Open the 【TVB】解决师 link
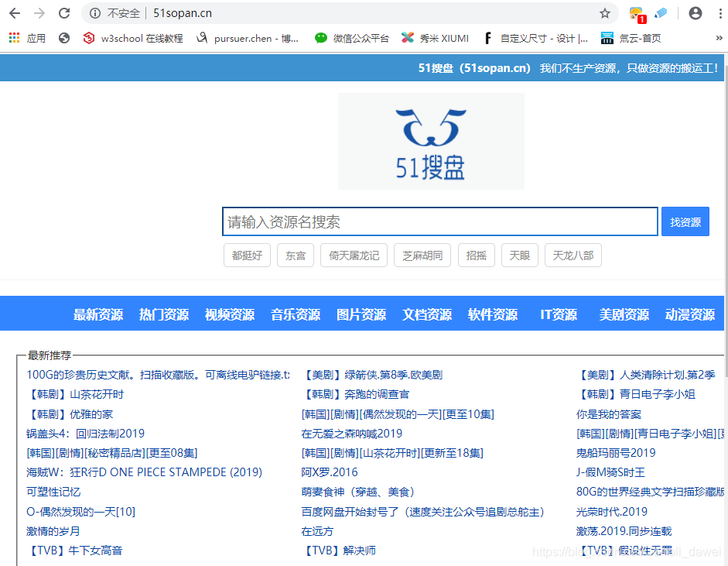This screenshot has height=566, width=728. pyautogui.click(x=339, y=551)
